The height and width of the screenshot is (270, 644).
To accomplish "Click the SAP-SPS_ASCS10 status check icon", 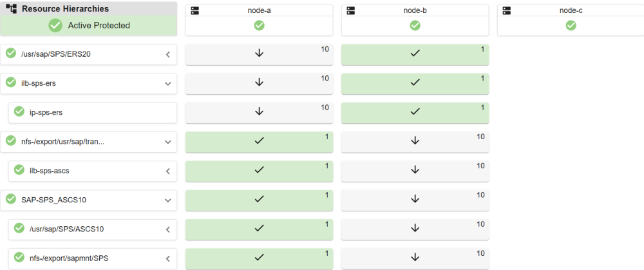I will coord(11,199).
